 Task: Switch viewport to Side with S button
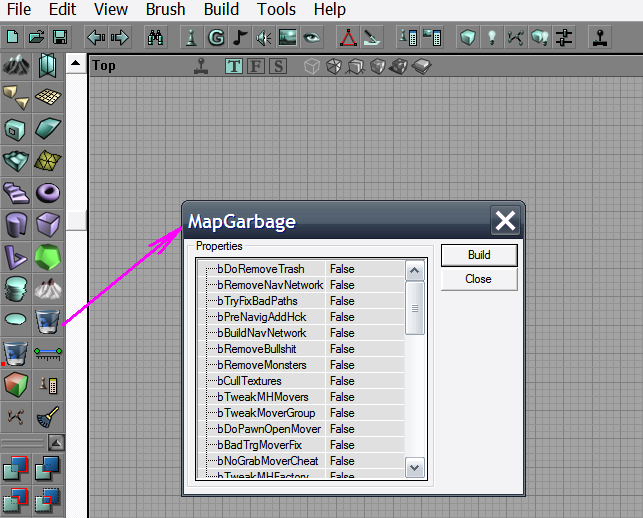[277, 66]
